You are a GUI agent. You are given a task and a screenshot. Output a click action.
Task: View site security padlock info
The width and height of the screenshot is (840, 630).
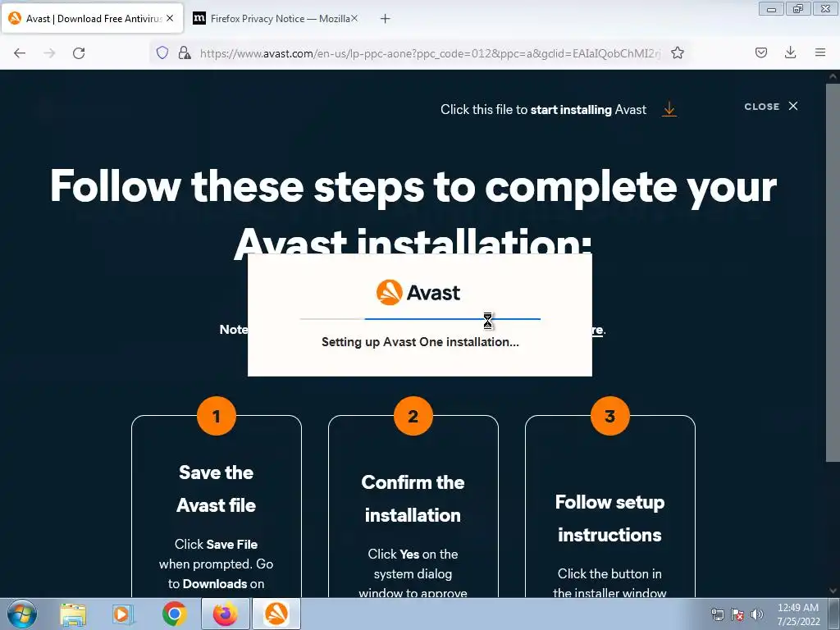(x=185, y=52)
